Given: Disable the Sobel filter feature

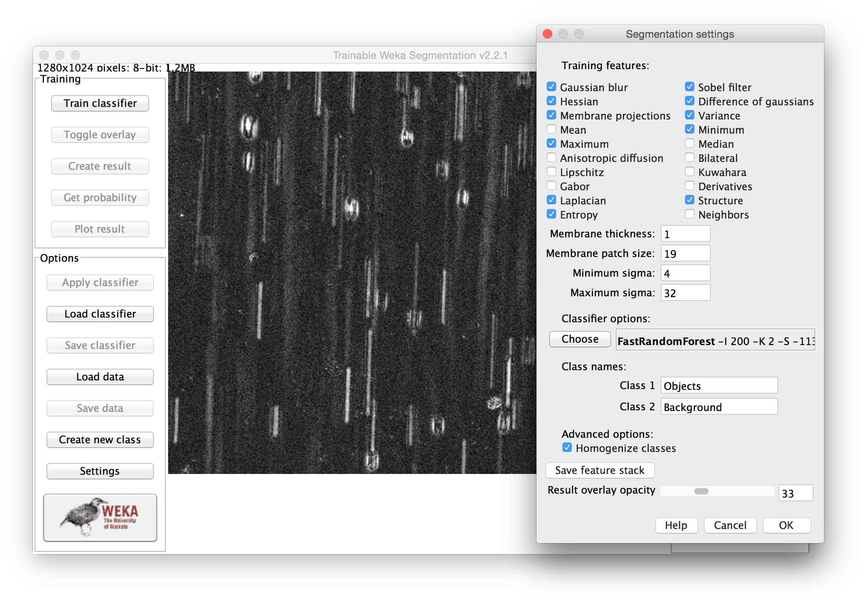Looking at the screenshot, I should pos(690,87).
